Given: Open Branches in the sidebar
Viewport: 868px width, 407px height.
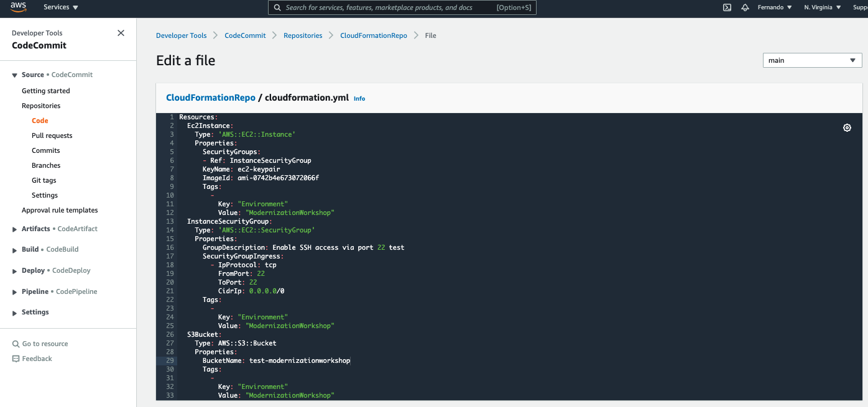Looking at the screenshot, I should (x=46, y=165).
